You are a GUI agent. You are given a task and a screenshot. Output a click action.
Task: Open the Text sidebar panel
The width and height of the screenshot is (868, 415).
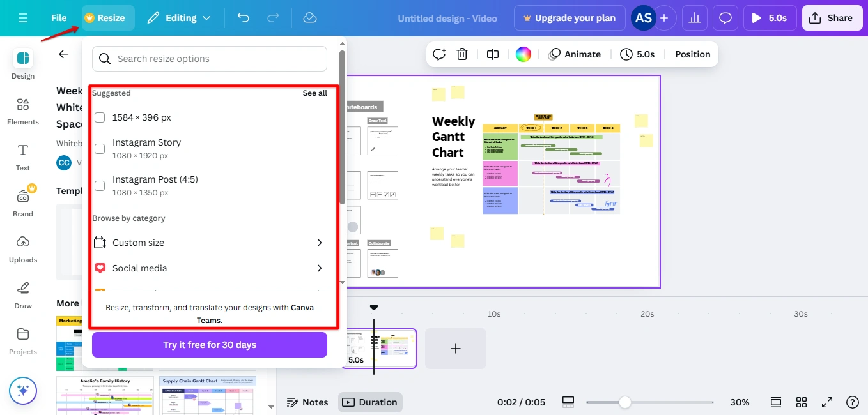click(x=23, y=157)
